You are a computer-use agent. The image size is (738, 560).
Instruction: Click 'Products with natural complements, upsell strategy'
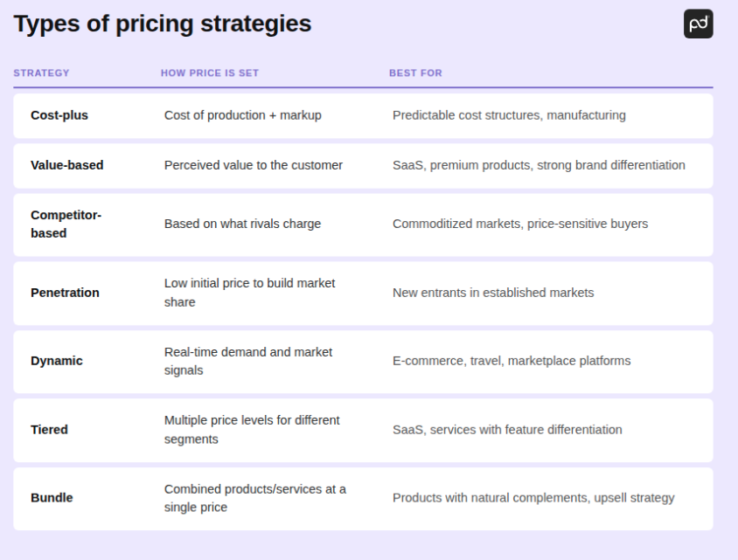point(533,498)
